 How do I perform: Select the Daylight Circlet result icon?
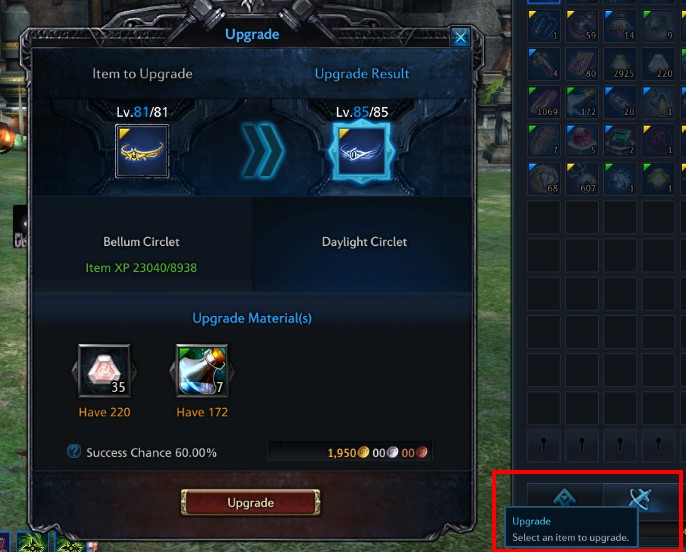point(362,151)
